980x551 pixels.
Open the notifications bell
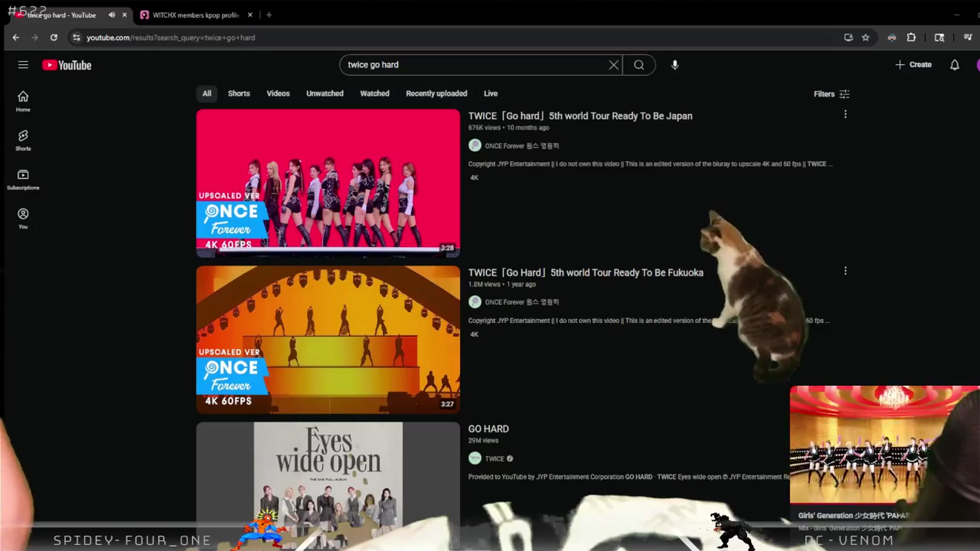coord(954,65)
